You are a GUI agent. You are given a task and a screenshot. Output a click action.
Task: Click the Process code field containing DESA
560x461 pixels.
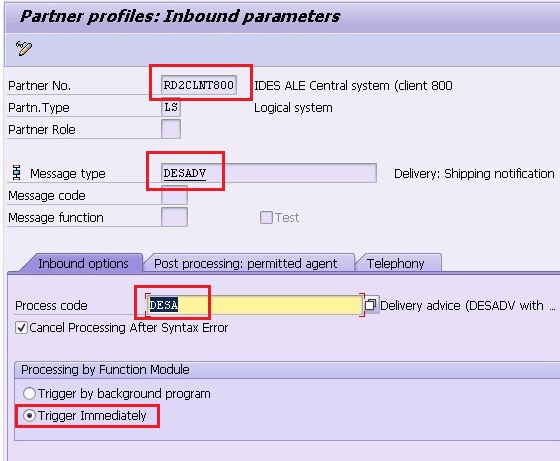[254, 305]
